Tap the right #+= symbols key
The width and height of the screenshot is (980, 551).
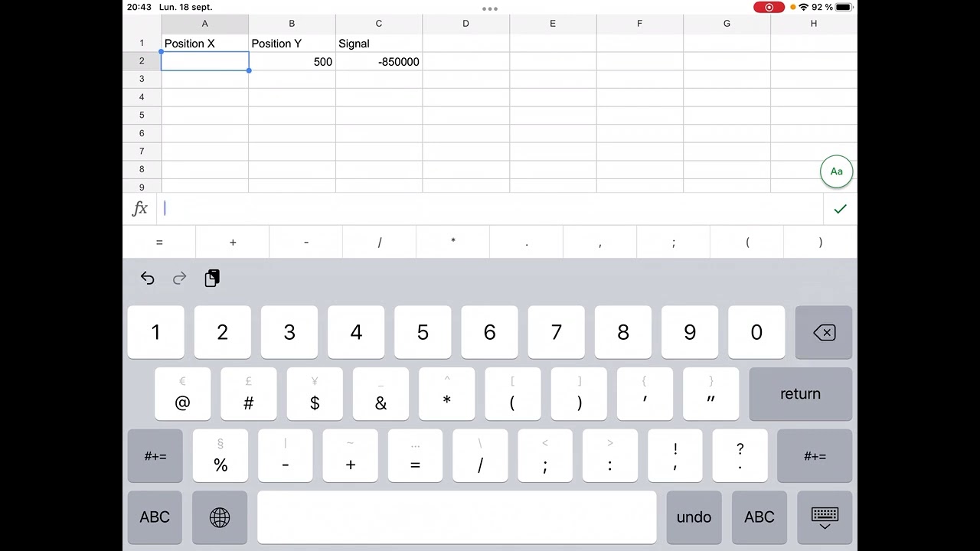coord(815,456)
